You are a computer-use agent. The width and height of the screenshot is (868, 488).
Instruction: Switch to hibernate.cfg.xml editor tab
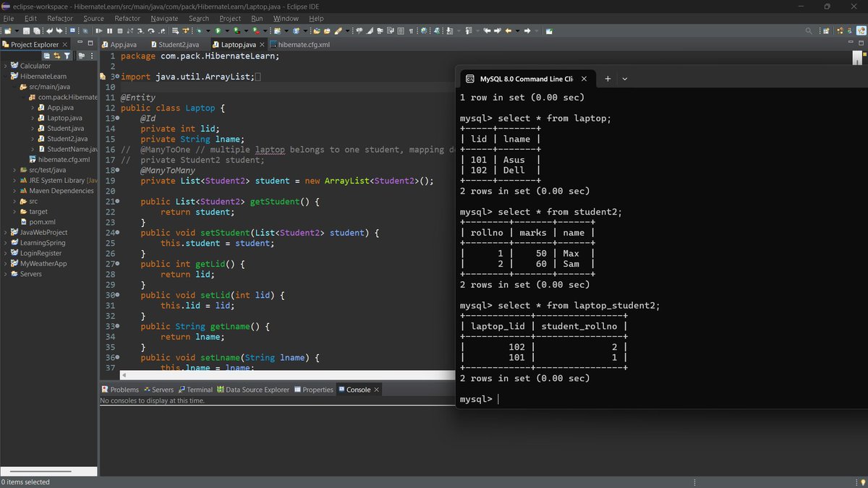coord(299,44)
